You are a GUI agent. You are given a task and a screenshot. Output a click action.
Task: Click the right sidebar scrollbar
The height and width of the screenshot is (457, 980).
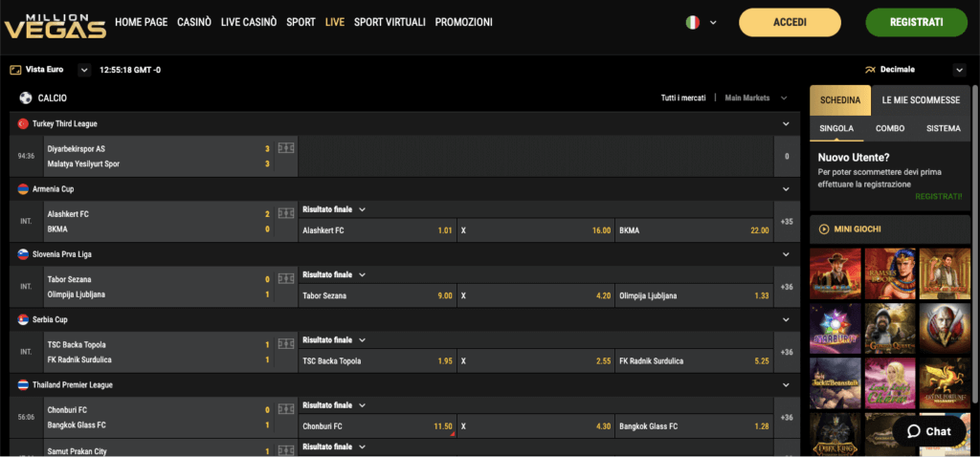pyautogui.click(x=975, y=244)
